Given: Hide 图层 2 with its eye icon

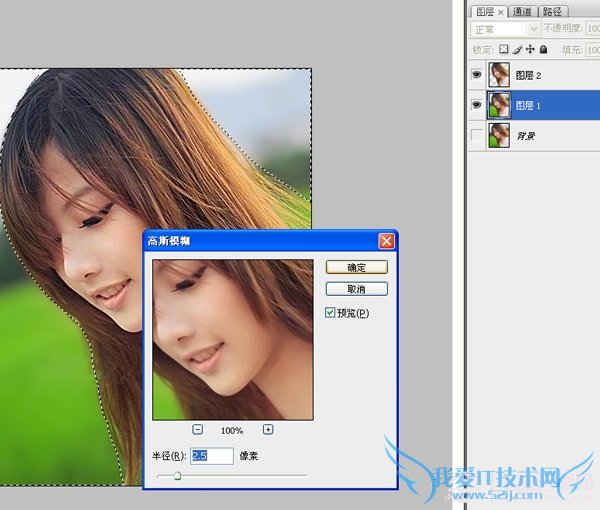Looking at the screenshot, I should [x=476, y=74].
